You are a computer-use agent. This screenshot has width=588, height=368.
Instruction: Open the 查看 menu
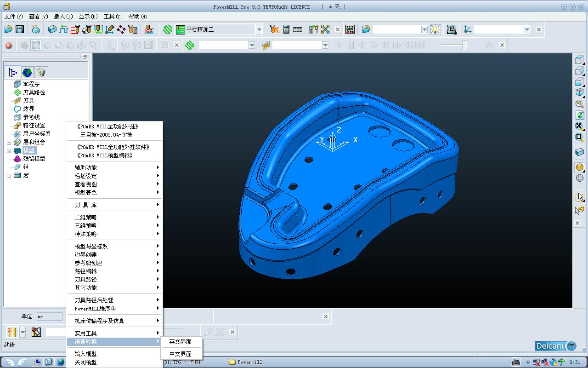point(38,17)
